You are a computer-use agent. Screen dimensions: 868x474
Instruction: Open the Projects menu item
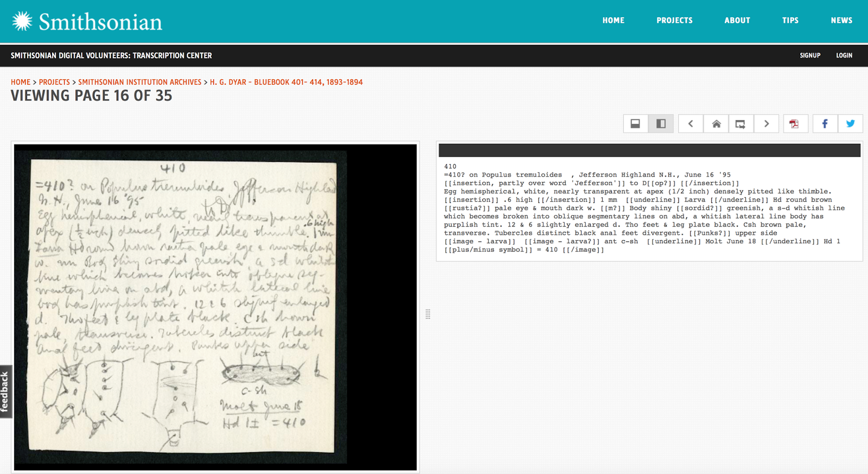tap(674, 21)
